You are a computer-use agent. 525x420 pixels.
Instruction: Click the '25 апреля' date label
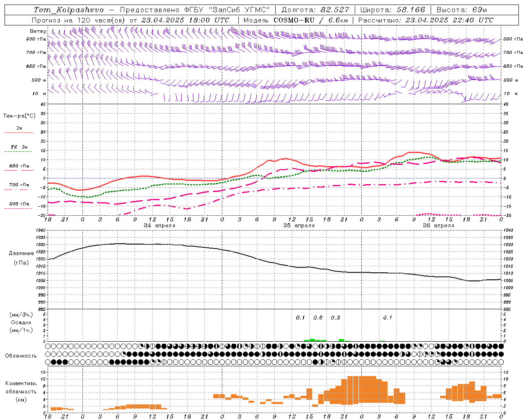click(299, 226)
